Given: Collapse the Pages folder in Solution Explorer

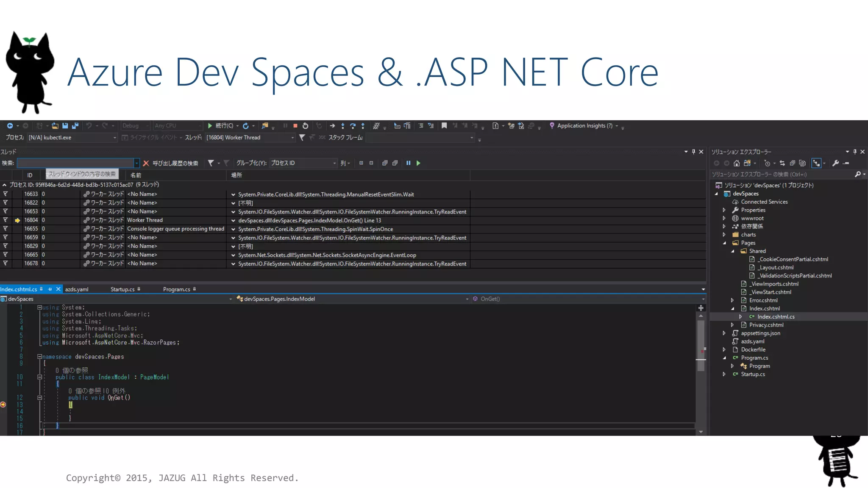Looking at the screenshot, I should click(724, 243).
